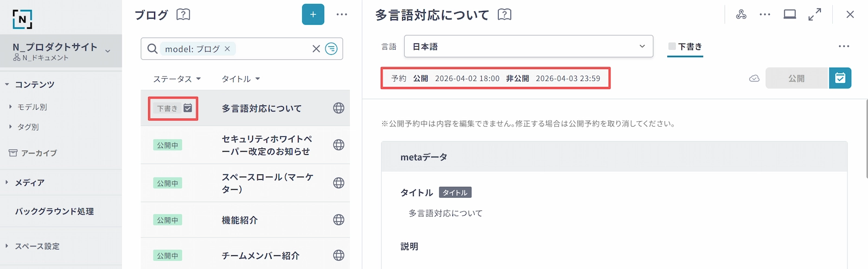868x269 pixels.
Task: Remove the model: ブログ filter chip
Action: (x=227, y=49)
